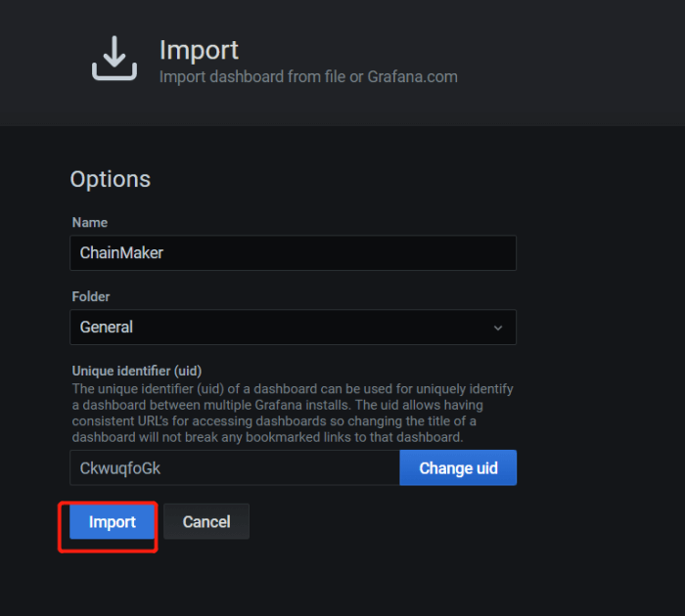Click the Import download arrow icon

[114, 58]
